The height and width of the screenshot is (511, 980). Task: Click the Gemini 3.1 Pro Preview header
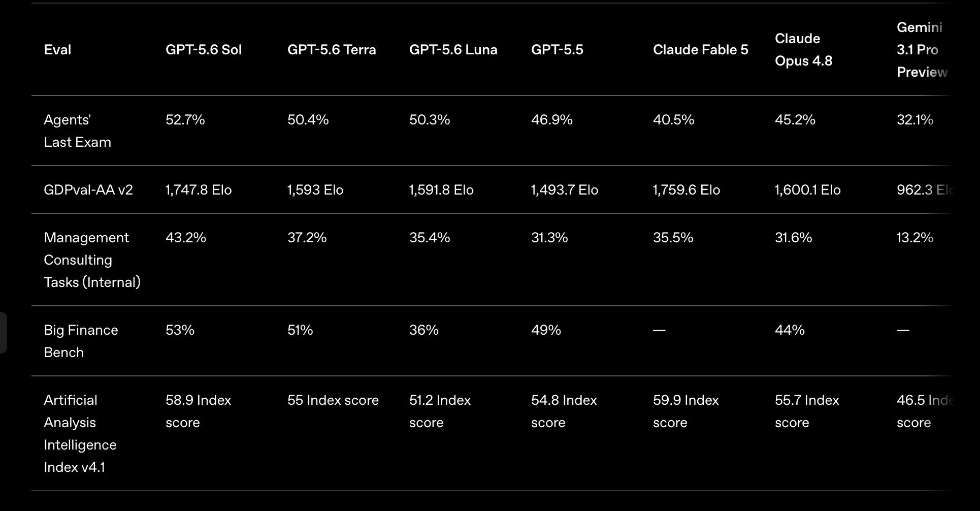[x=922, y=50]
